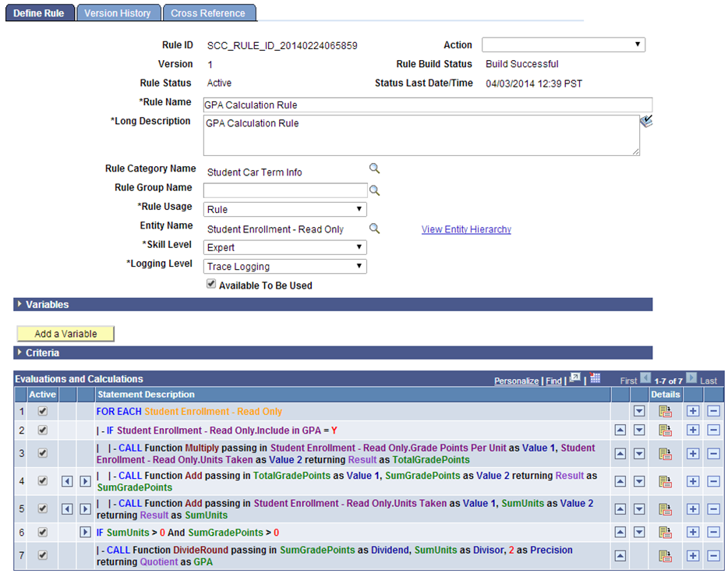Image resolution: width=728 pixels, height=574 pixels.
Task: Open the Action dropdown
Action: tap(639, 44)
